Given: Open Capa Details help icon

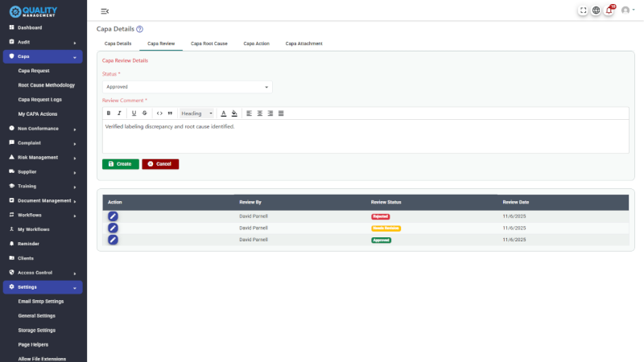Looking at the screenshot, I should (139, 29).
